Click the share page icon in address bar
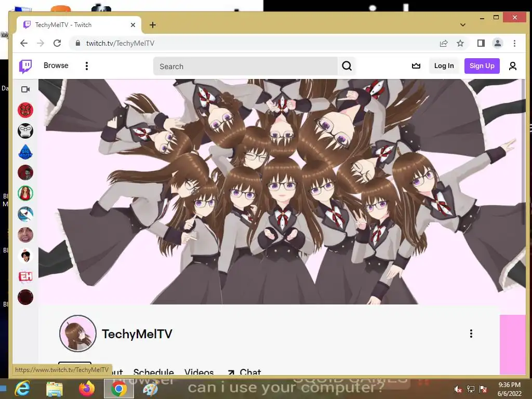 pos(444,43)
